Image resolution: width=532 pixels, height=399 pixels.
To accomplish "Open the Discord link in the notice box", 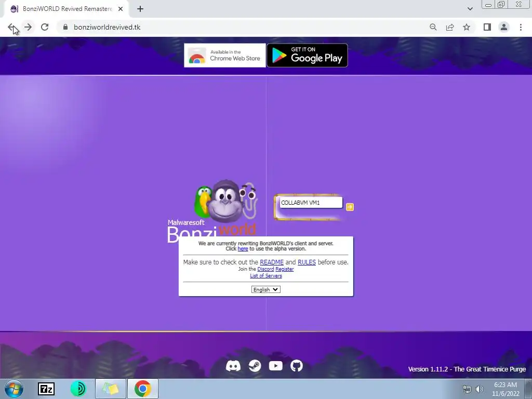I will [x=265, y=269].
